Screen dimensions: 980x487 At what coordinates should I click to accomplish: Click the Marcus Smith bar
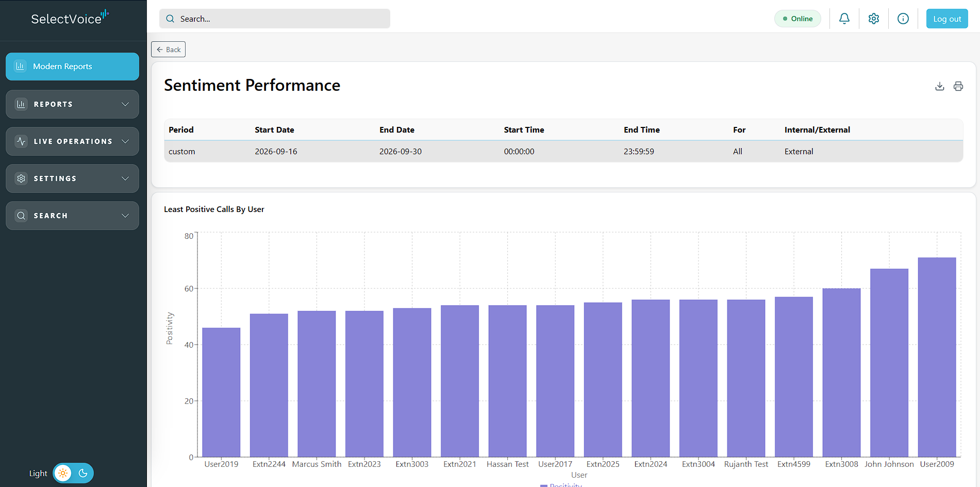point(317,384)
